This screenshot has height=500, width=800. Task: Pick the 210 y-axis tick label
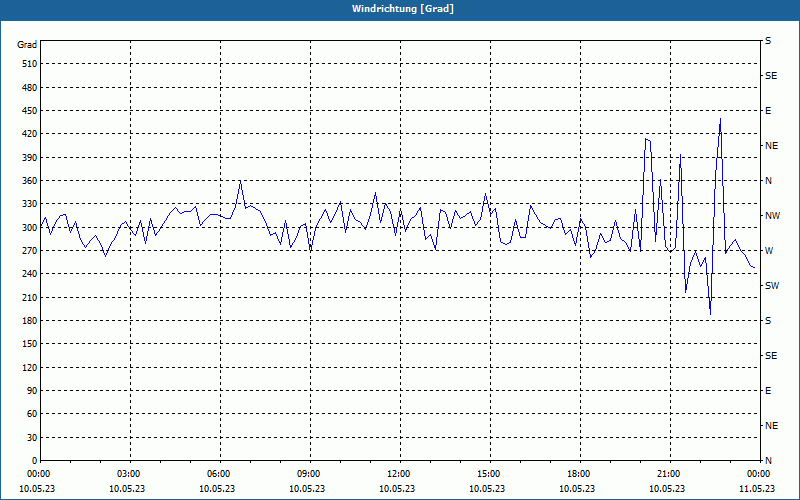click(30, 297)
